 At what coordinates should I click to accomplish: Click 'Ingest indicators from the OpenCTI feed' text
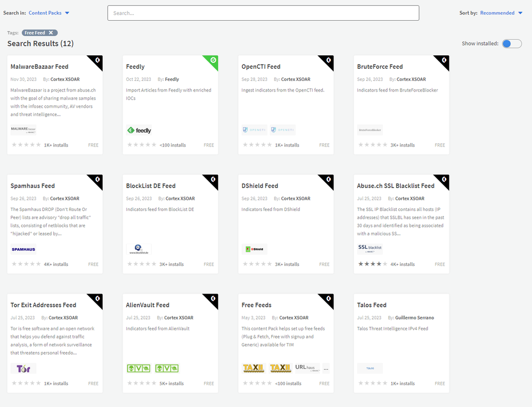coord(283,90)
